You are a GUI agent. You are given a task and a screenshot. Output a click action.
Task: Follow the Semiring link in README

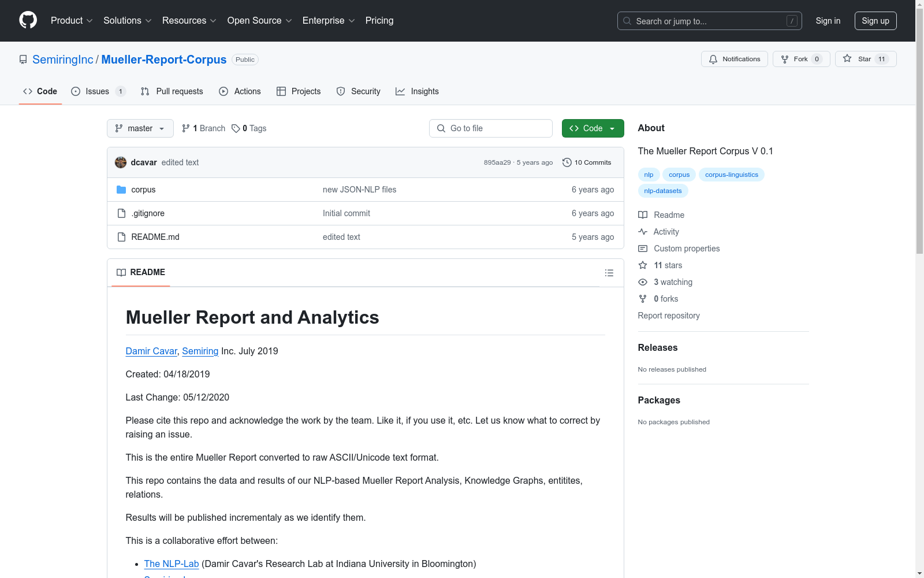pyautogui.click(x=200, y=351)
